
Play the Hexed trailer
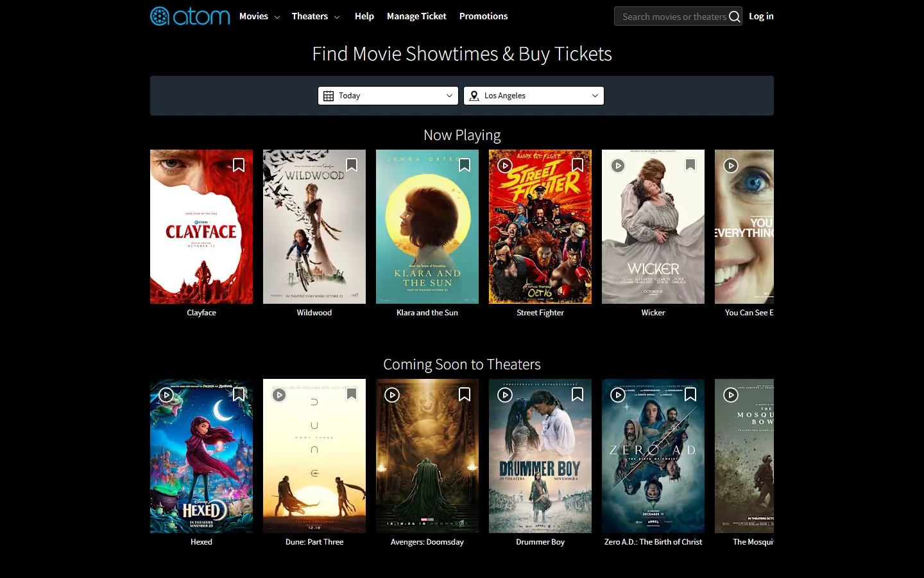(x=166, y=395)
